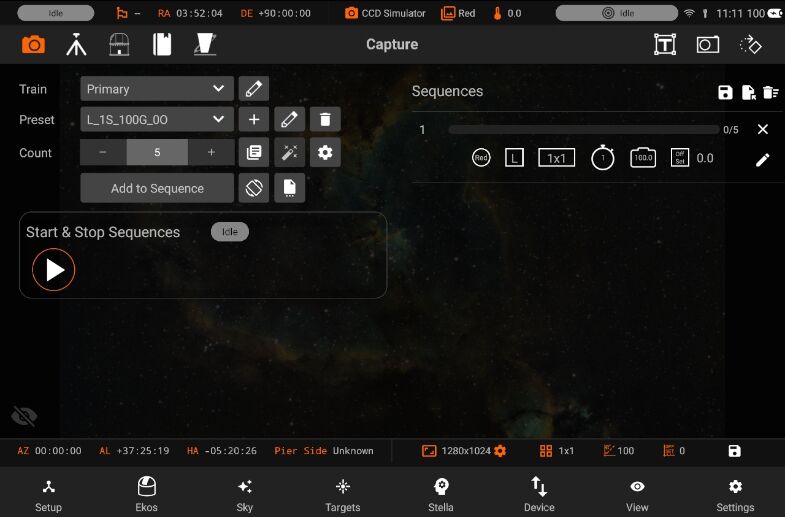The image size is (785, 517).
Task: Click the Pier Side Unknown readout
Action: pos(323,451)
